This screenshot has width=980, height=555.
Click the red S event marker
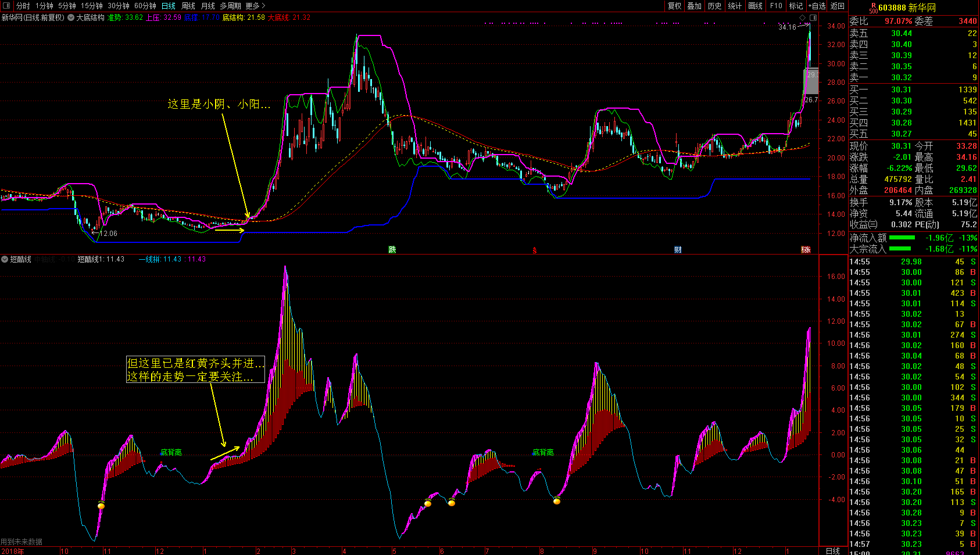(535, 250)
